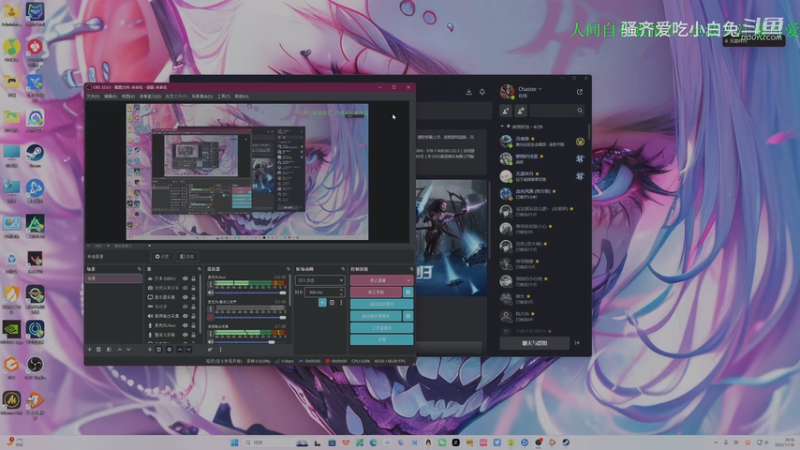Image resolution: width=800 pixels, height=450 pixels.
Task: Open source properties gear in sources toolbar
Action: pyautogui.click(x=169, y=349)
